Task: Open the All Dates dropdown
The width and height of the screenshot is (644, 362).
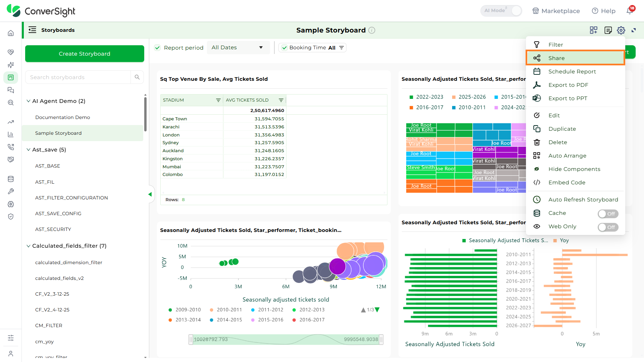Action: pyautogui.click(x=238, y=48)
